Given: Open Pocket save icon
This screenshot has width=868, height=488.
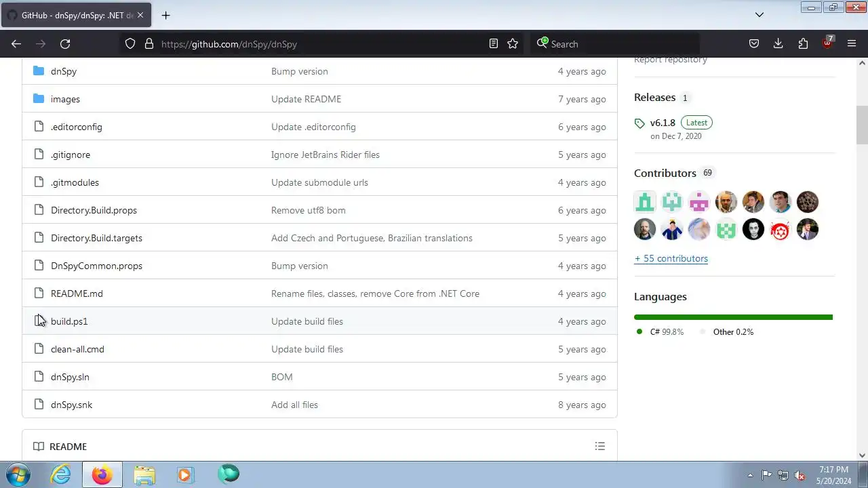Looking at the screenshot, I should pos(754,44).
